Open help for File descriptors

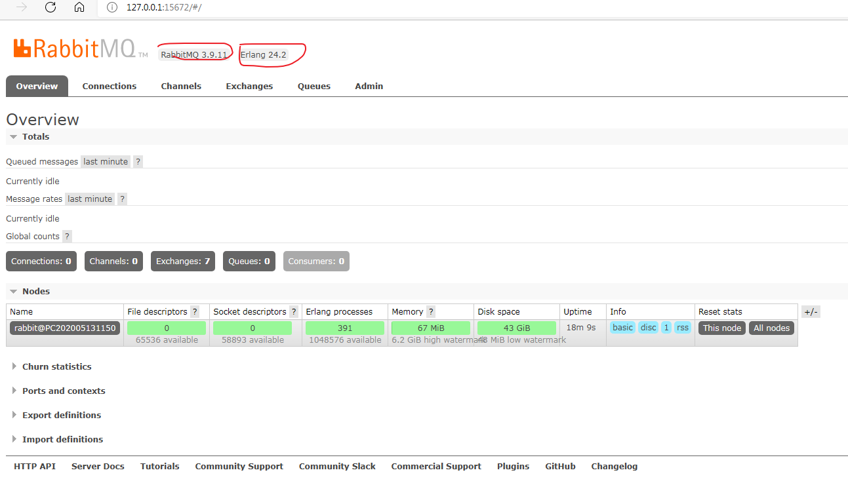coord(195,311)
